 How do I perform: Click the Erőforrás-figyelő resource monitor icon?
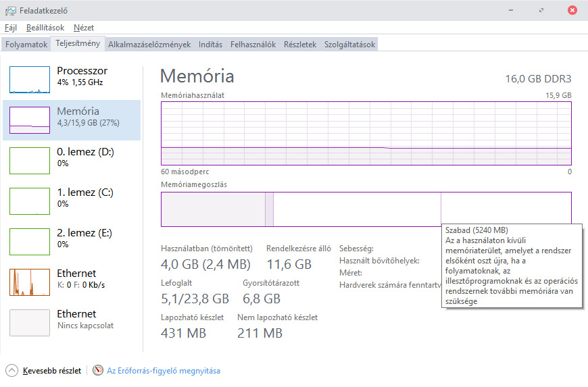[x=99, y=370]
